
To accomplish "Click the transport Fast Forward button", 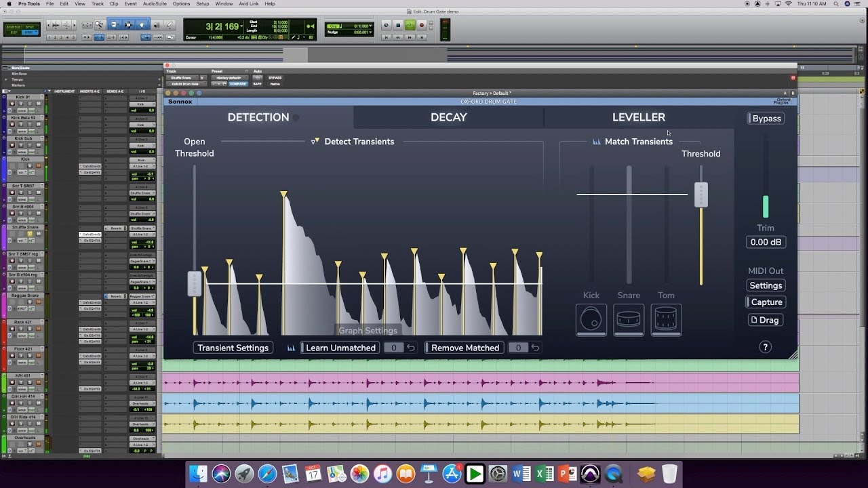I will click(410, 37).
